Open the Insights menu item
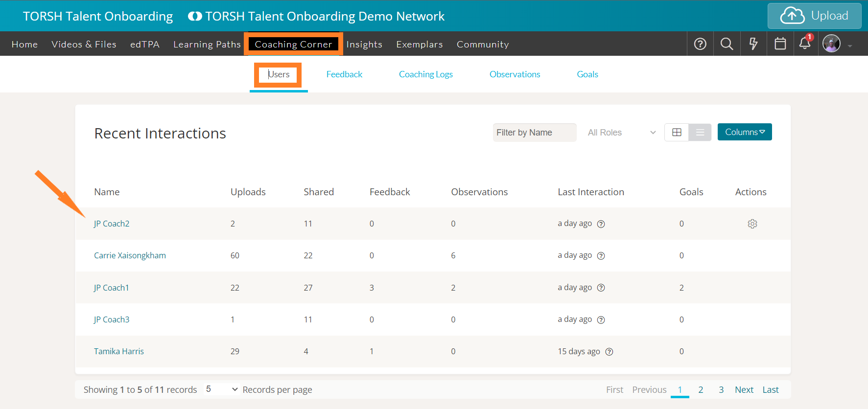 pos(364,45)
